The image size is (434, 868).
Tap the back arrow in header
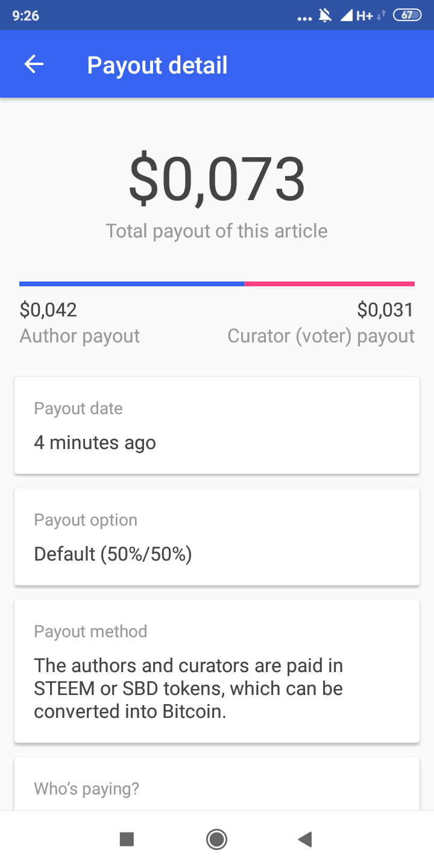[x=34, y=64]
